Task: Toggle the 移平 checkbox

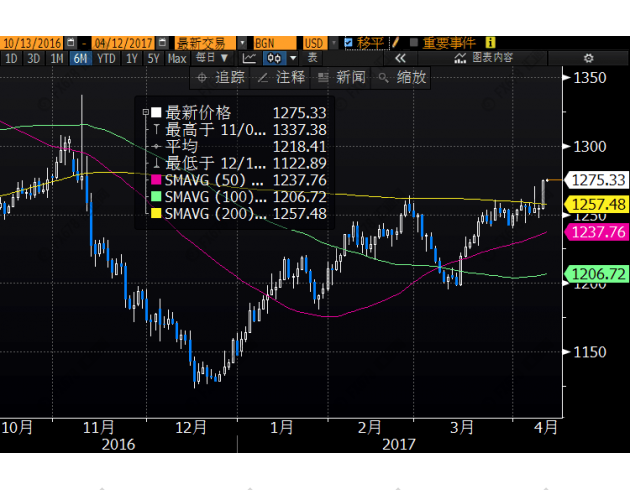Action: [349, 43]
